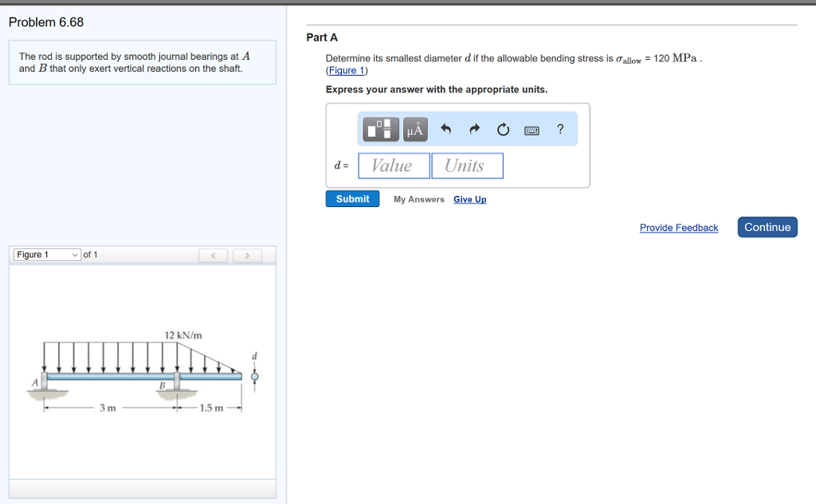Submit the answer
816x504 pixels.
pyautogui.click(x=352, y=199)
